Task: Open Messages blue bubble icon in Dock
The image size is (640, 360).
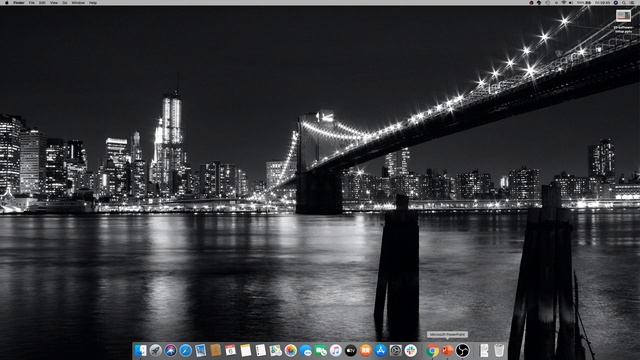Action: (305, 350)
